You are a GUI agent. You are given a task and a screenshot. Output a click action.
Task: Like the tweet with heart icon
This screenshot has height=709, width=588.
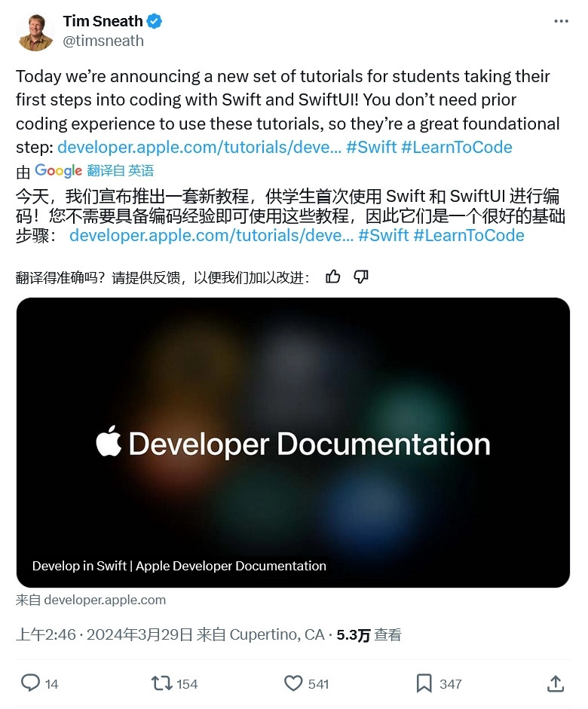(293, 683)
